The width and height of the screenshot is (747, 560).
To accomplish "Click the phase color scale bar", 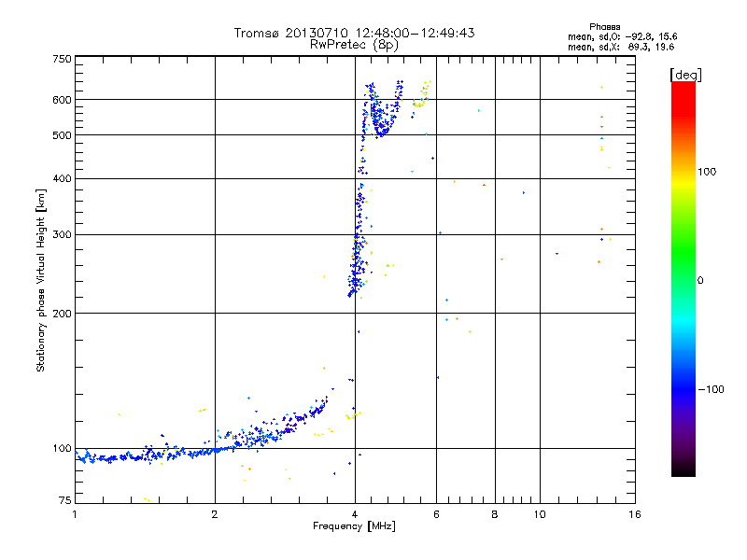I will (684, 279).
